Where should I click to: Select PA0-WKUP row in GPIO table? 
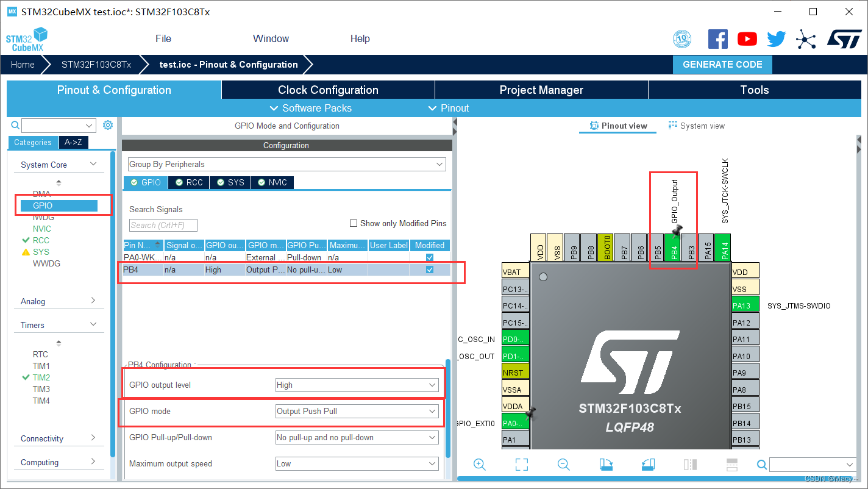286,257
